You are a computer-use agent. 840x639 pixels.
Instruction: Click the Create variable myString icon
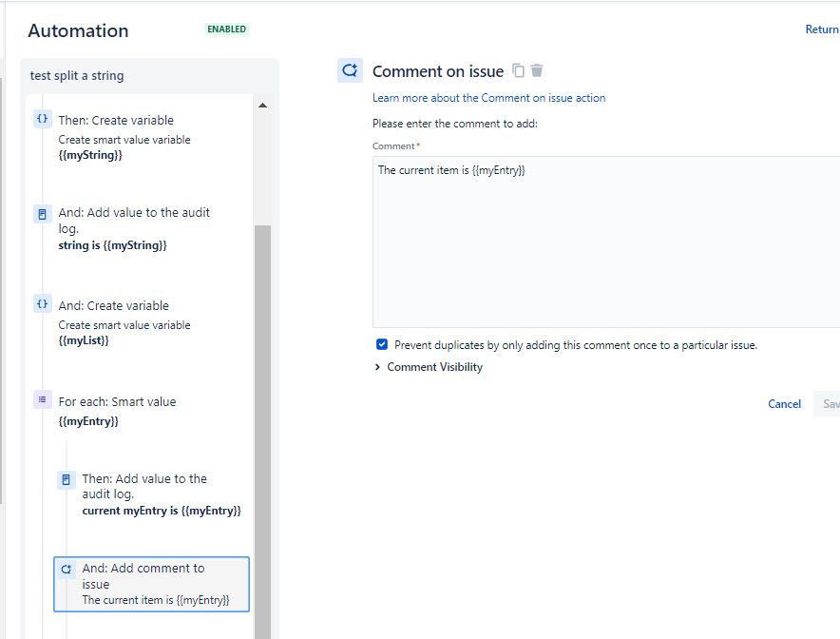tap(43, 119)
